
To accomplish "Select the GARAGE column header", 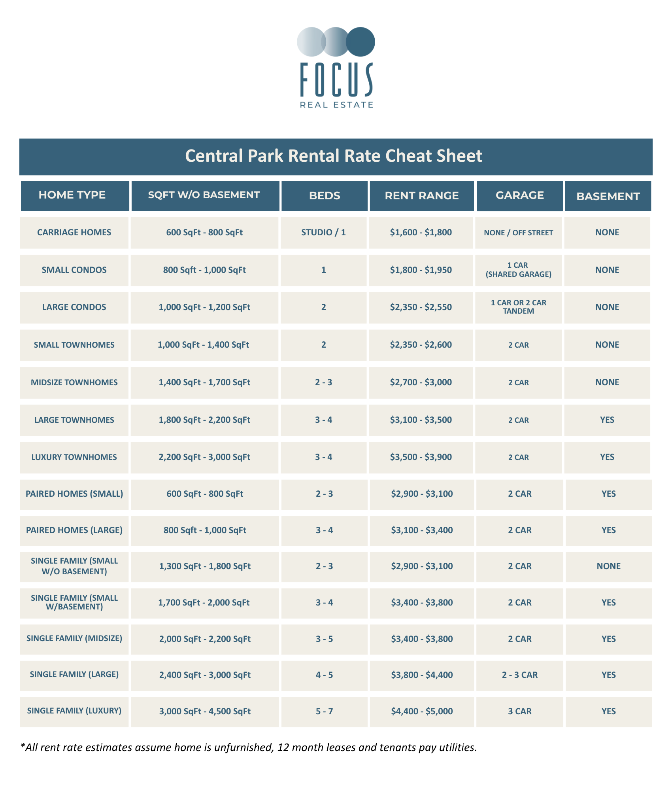I will coord(520,196).
